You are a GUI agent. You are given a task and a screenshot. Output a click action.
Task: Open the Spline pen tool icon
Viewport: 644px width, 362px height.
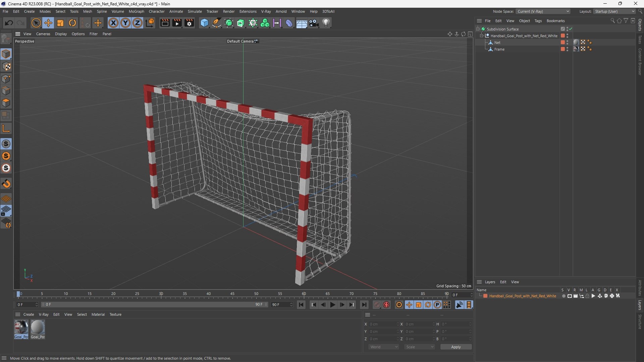click(x=217, y=23)
